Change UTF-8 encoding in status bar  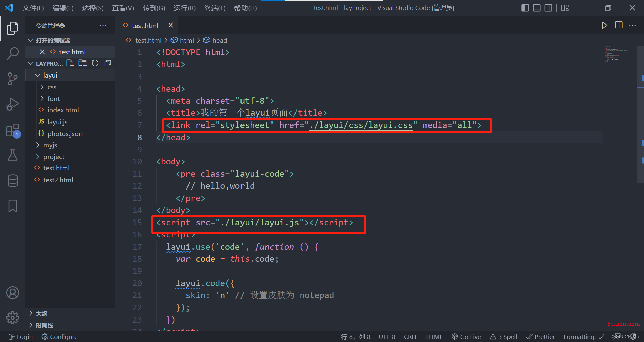(387, 337)
